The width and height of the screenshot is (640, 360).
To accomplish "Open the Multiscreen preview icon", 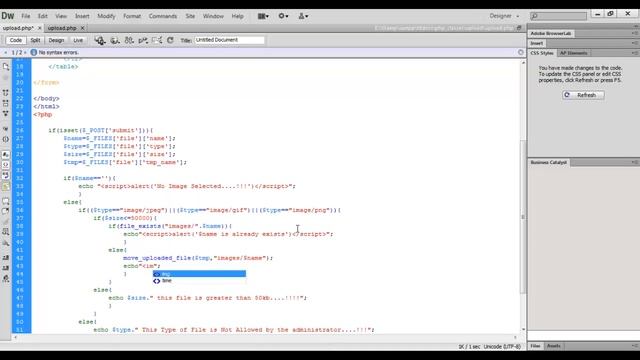I will tap(100, 40).
